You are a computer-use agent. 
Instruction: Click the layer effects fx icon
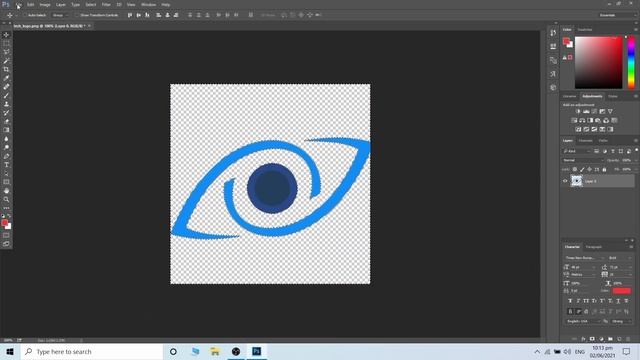tap(583, 339)
